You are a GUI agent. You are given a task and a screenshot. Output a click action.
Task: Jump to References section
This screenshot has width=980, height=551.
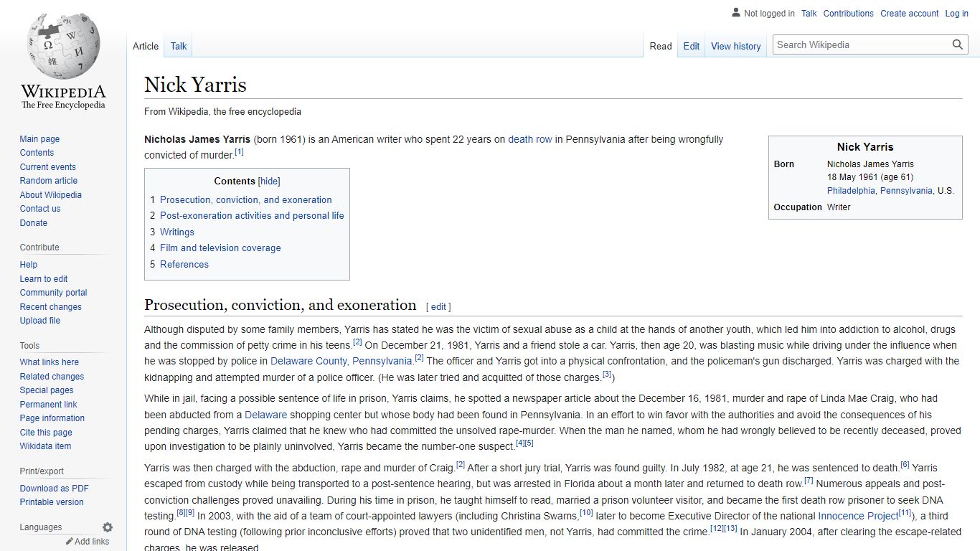(184, 265)
